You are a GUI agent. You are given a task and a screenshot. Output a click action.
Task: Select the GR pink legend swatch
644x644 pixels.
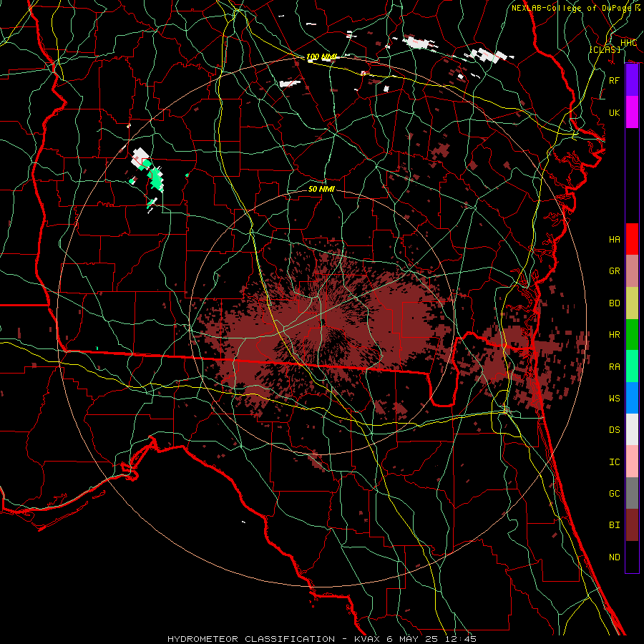point(632,271)
